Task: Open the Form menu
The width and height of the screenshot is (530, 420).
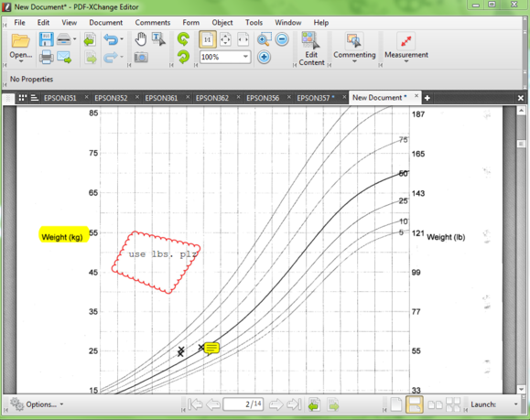Action: [x=191, y=23]
